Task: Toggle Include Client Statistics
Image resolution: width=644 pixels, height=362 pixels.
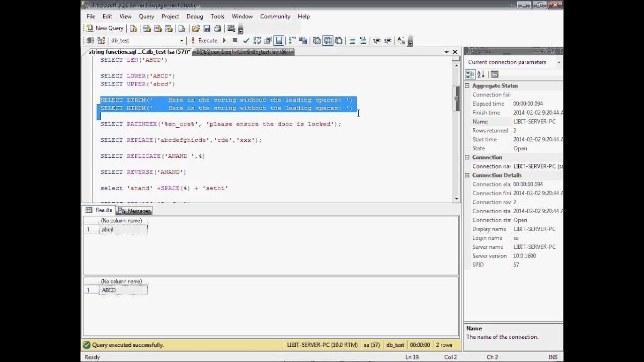Action: click(303, 41)
